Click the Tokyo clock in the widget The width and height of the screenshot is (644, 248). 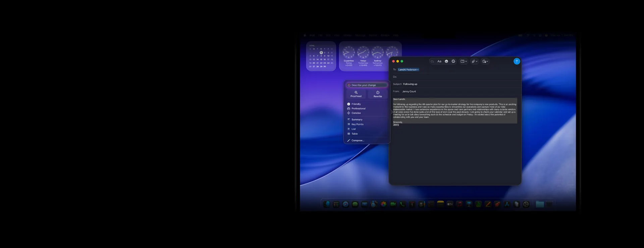[363, 53]
